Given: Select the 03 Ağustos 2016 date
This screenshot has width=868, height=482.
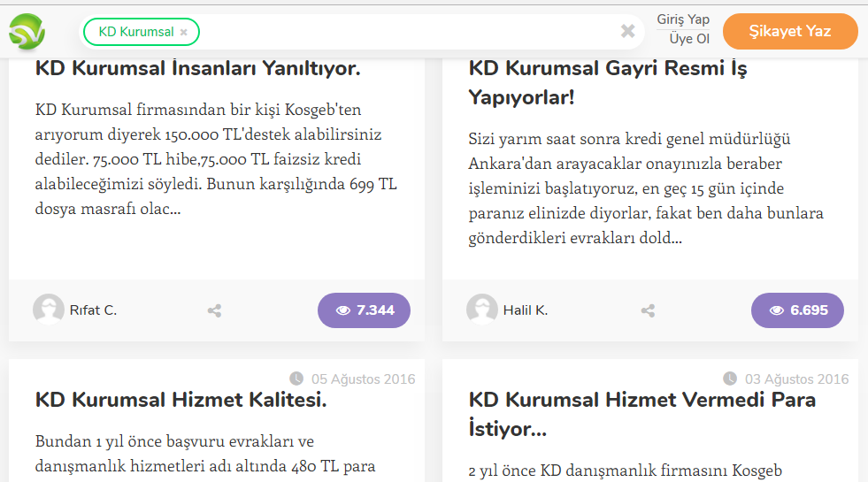Looking at the screenshot, I should [796, 379].
